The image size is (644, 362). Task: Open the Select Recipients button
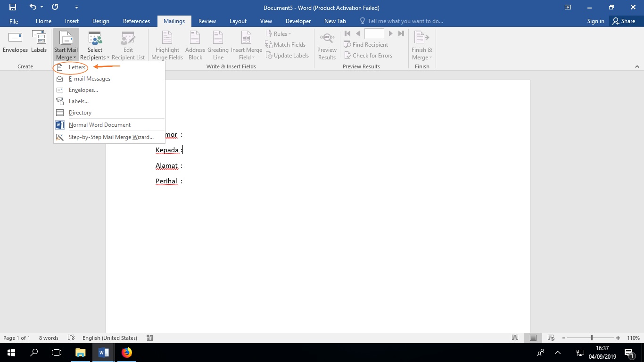point(95,45)
